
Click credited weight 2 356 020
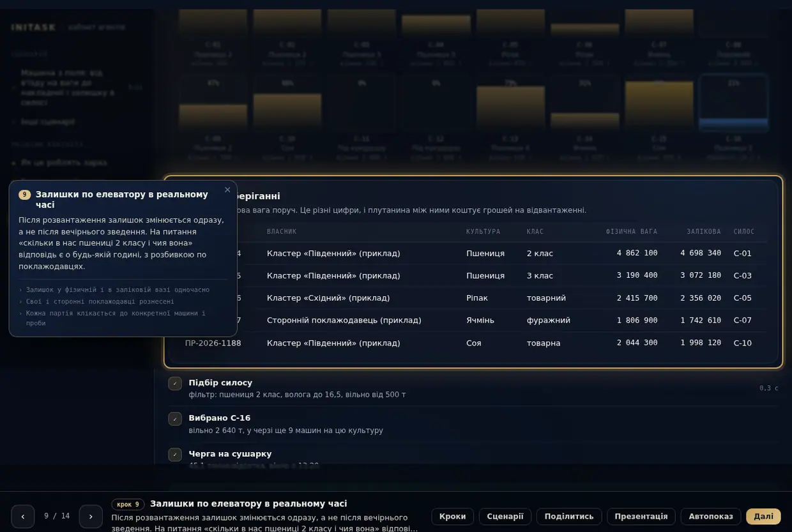coord(701,298)
